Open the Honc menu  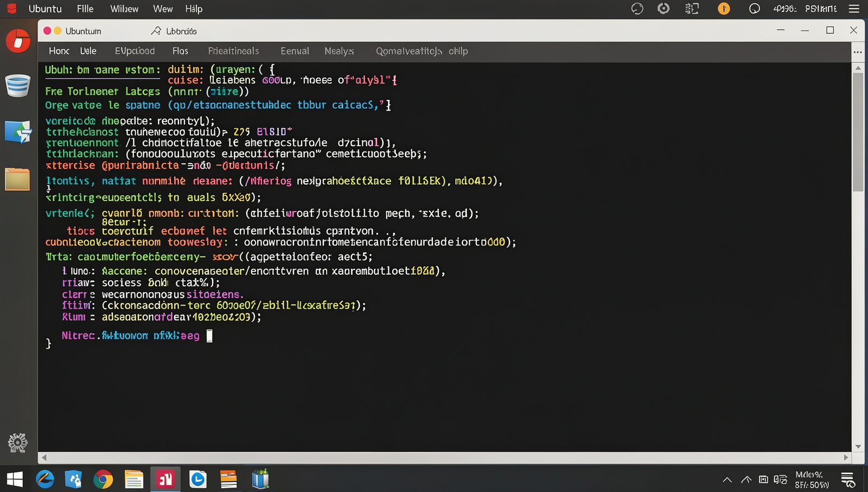click(x=59, y=51)
